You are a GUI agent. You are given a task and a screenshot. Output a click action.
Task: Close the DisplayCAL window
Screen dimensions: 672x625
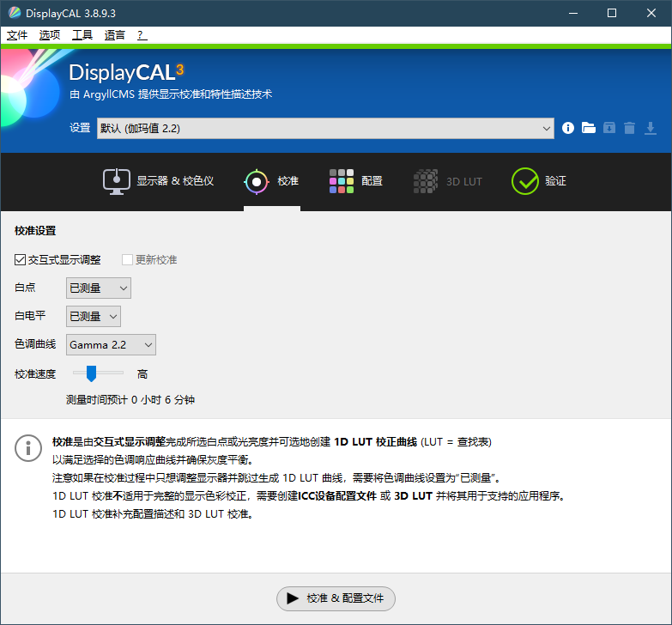click(651, 13)
